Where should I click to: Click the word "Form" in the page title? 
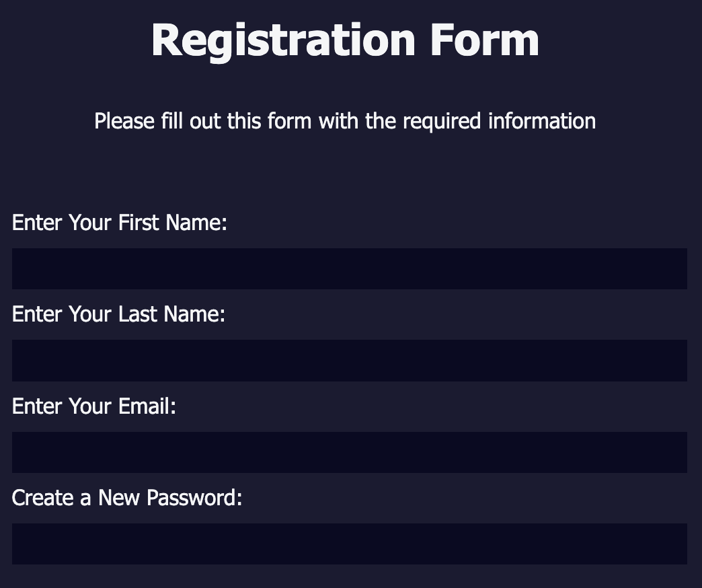tap(484, 40)
